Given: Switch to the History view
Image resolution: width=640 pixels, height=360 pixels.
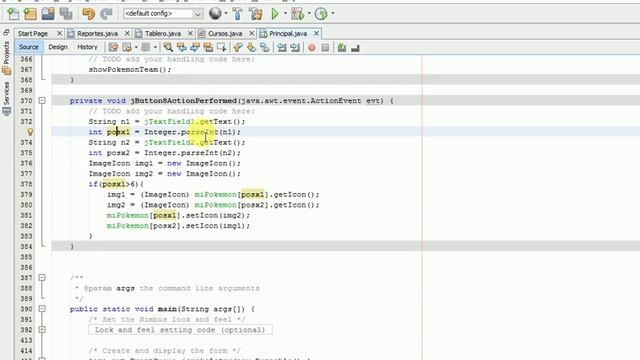Looking at the screenshot, I should 87,47.
